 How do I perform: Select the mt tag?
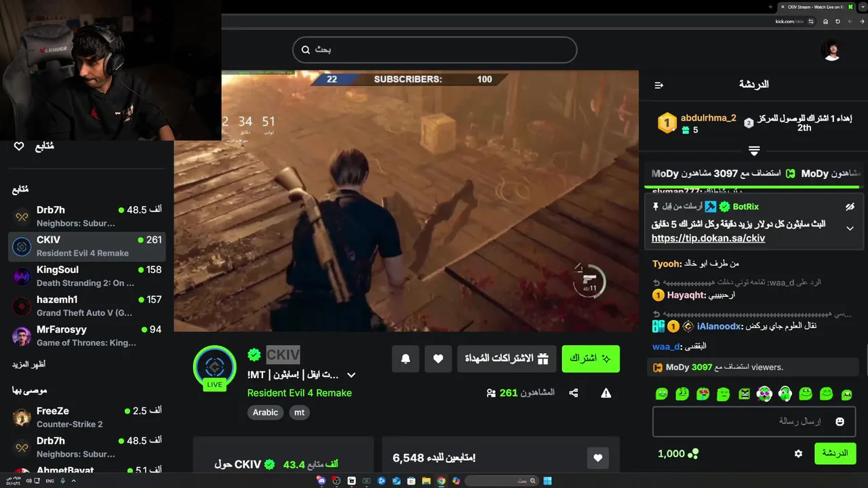coord(299,412)
